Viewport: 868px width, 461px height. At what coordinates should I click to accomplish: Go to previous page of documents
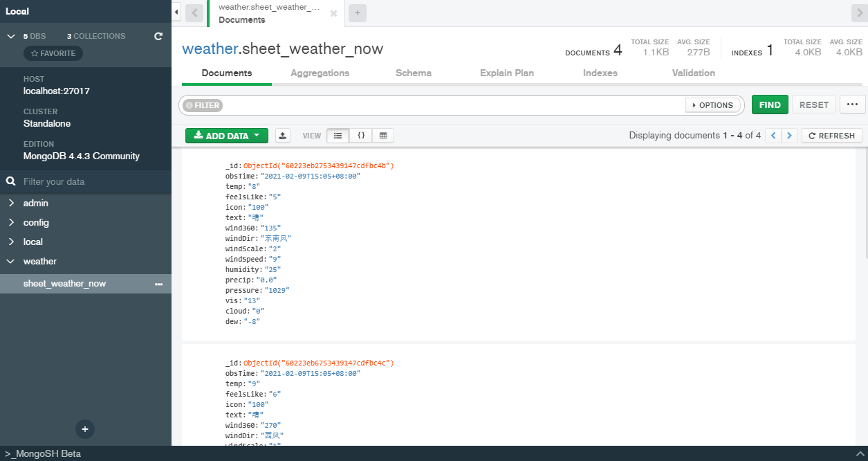coord(773,136)
